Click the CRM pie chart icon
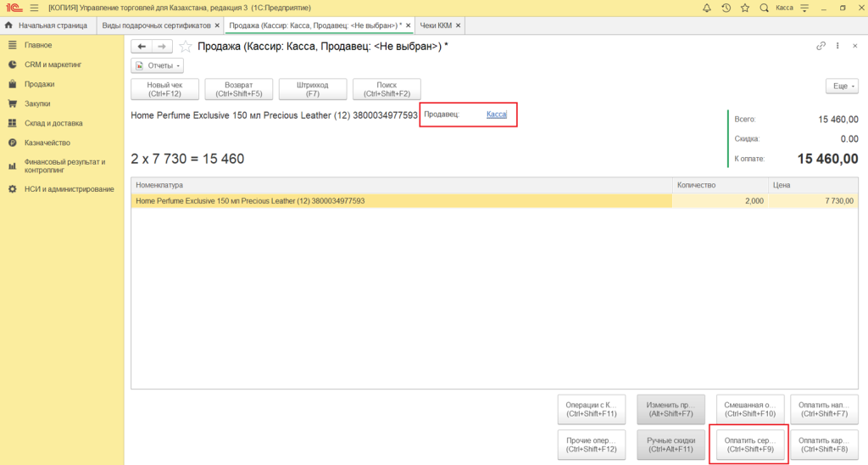Viewport: 868px width, 465px height. click(x=12, y=64)
